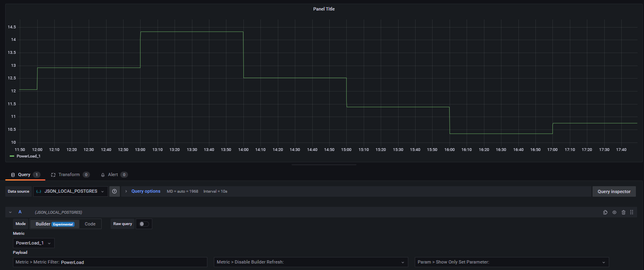Click the data source help icon
Screen dimensions: 644x270
click(x=115, y=191)
